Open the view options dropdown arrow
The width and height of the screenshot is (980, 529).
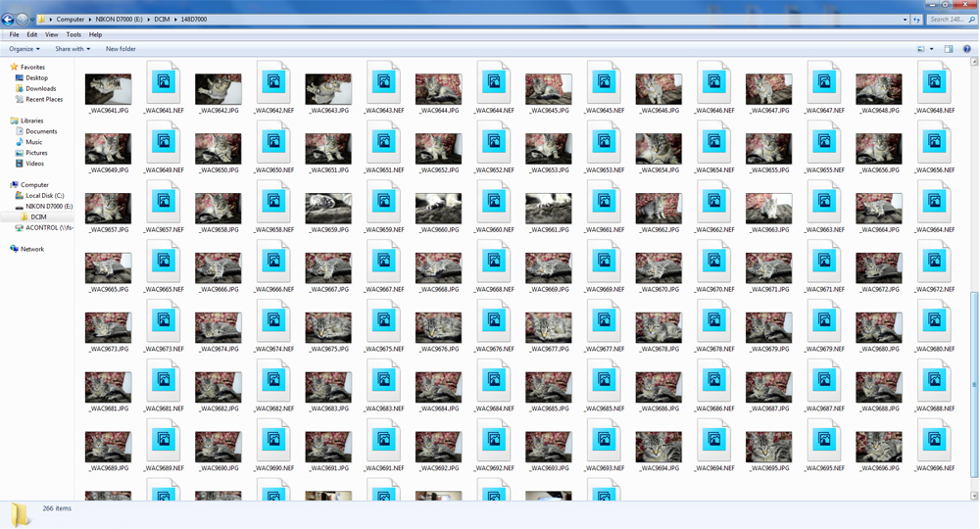click(x=931, y=49)
